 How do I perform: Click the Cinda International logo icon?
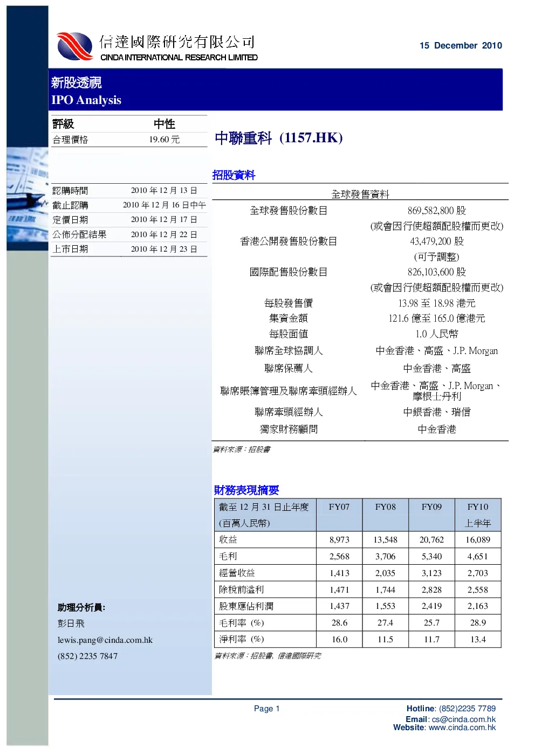(x=75, y=46)
